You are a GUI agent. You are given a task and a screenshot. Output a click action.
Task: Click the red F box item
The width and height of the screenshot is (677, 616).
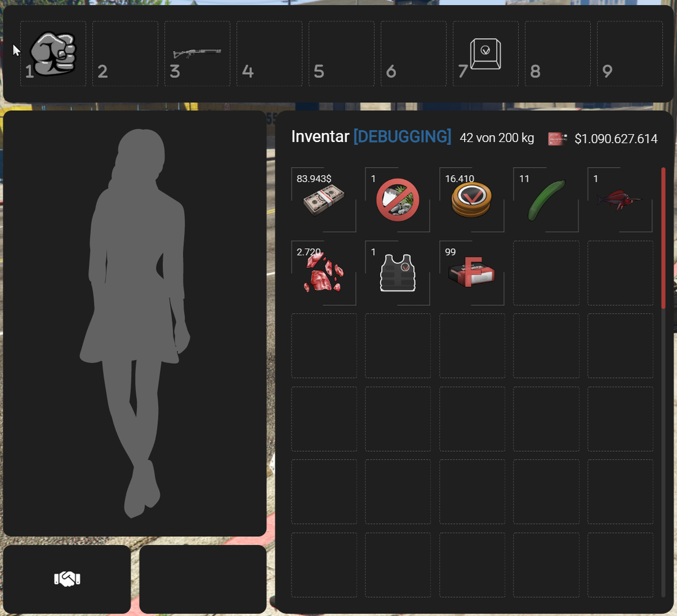[472, 273]
